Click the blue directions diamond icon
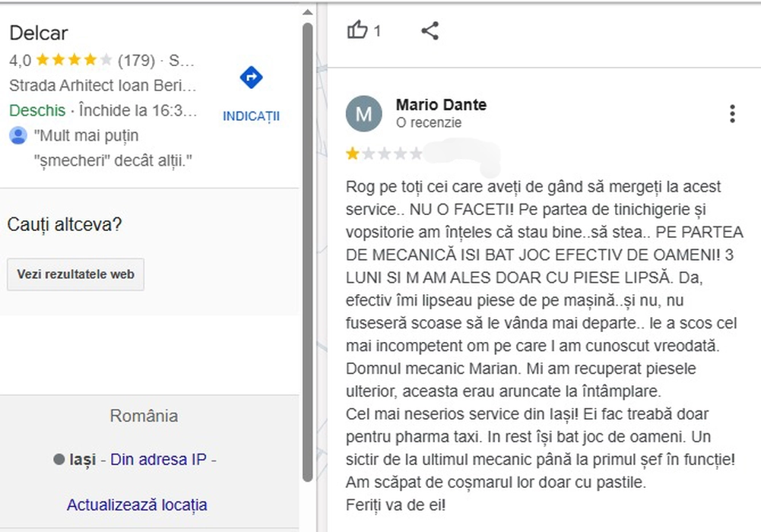This screenshot has width=761, height=532. (x=251, y=77)
